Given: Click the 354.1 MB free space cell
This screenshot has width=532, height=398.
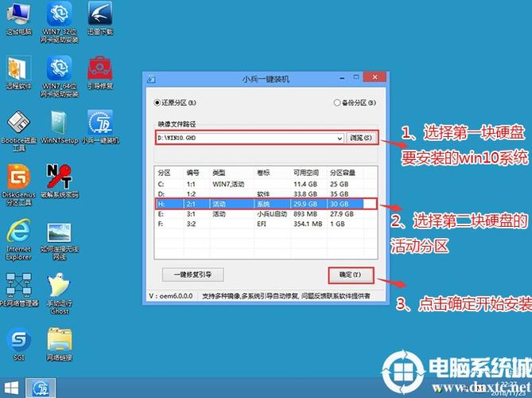Looking at the screenshot, I should click(308, 224).
